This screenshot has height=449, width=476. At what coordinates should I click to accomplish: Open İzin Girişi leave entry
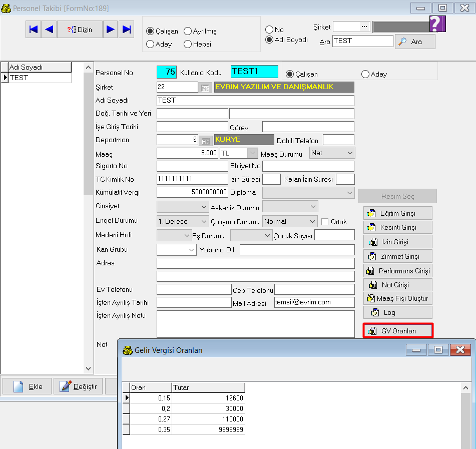coord(398,242)
